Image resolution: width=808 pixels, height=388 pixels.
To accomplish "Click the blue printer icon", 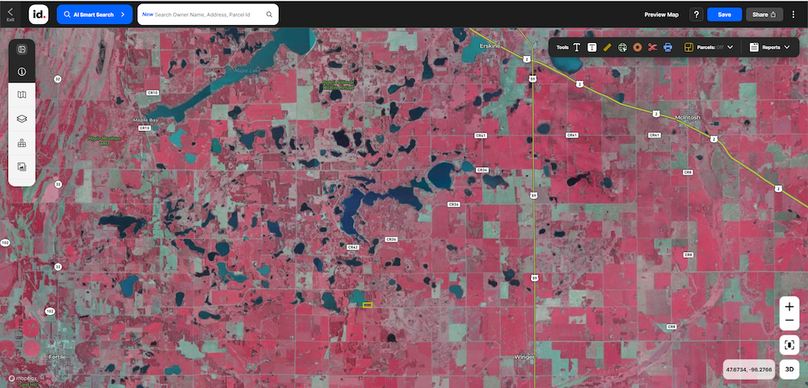I will (668, 47).
